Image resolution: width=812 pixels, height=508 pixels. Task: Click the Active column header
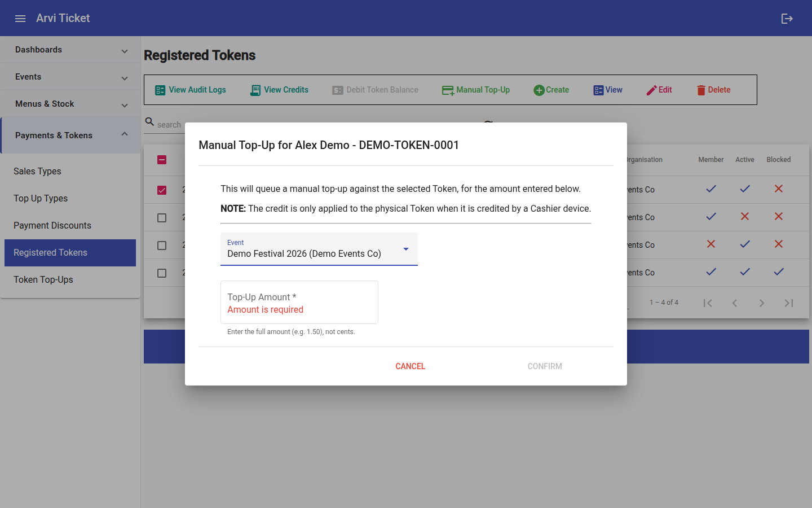(x=745, y=160)
